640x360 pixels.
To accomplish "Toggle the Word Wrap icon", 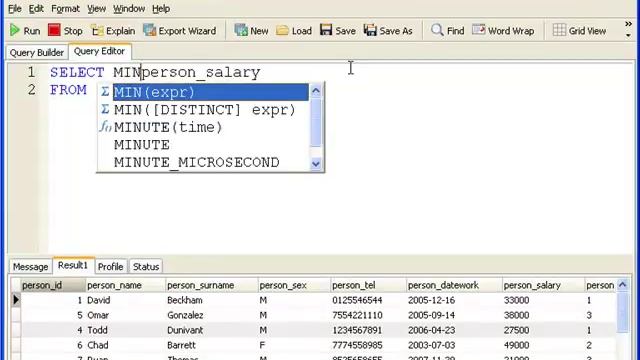I will point(478,30).
